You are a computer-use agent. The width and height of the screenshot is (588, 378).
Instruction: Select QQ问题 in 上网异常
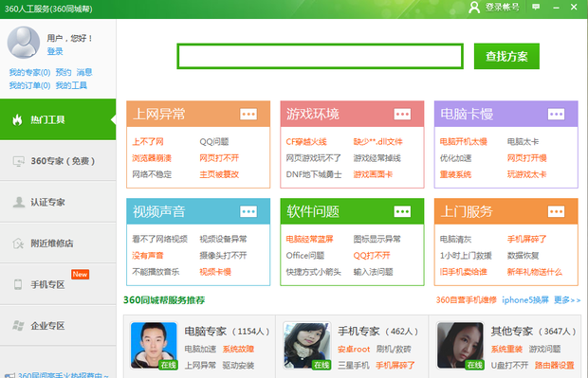(213, 141)
